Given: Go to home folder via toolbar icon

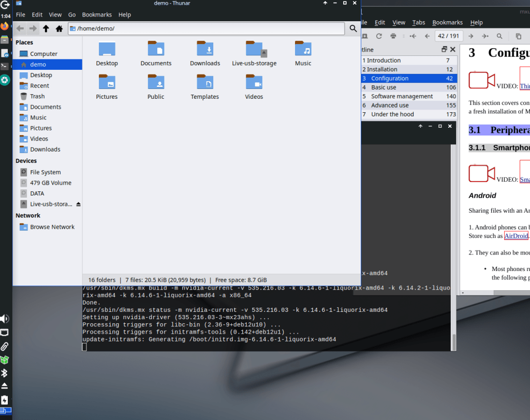Looking at the screenshot, I should pyautogui.click(x=59, y=28).
